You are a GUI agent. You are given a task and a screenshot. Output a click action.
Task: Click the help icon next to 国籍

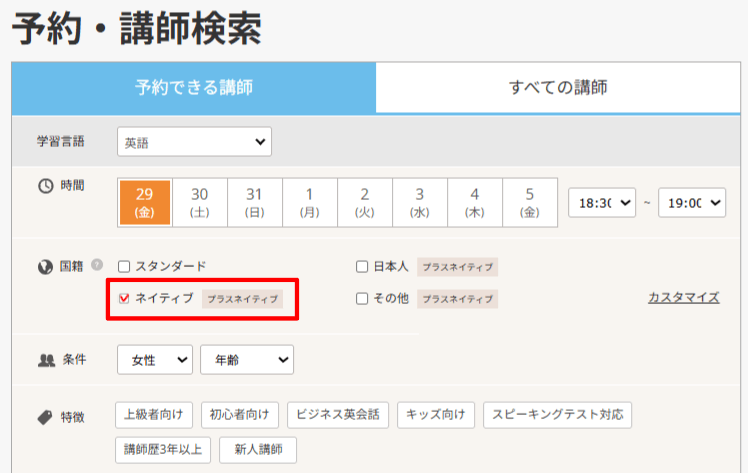pos(97,266)
